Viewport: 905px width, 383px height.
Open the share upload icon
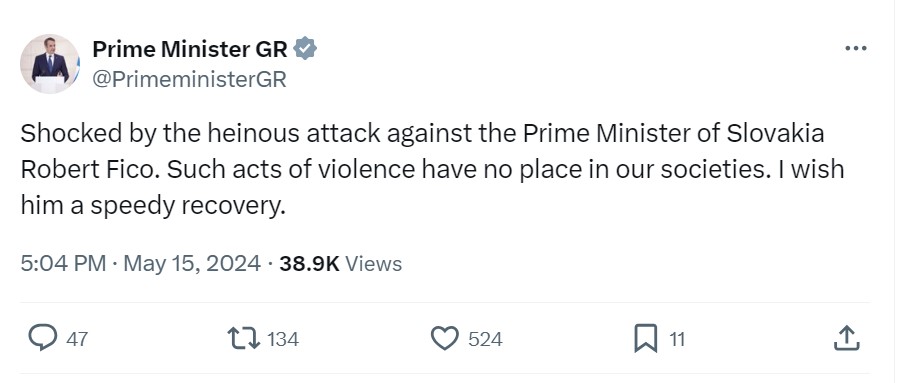(847, 338)
